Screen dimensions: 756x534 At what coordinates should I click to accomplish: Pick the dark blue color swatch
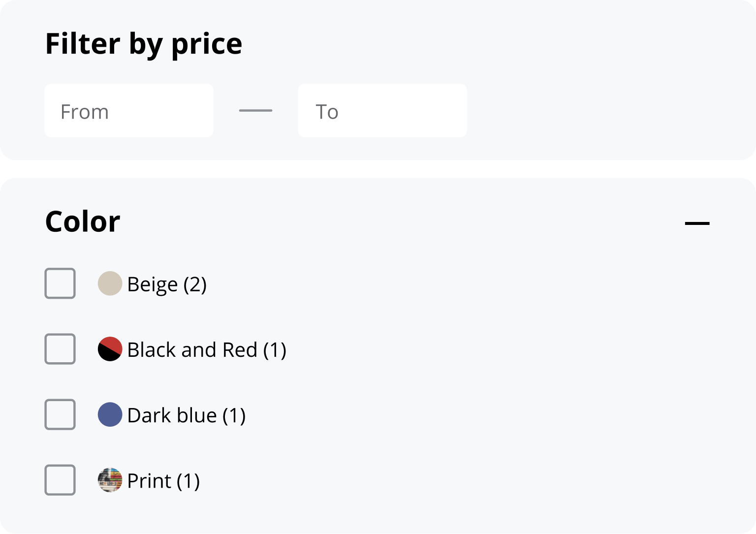[110, 414]
